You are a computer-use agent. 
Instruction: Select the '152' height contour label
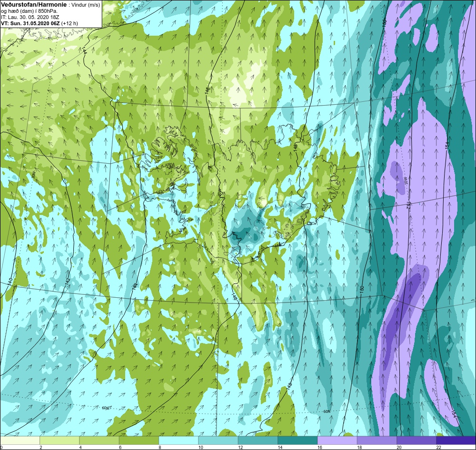pos(408,205)
